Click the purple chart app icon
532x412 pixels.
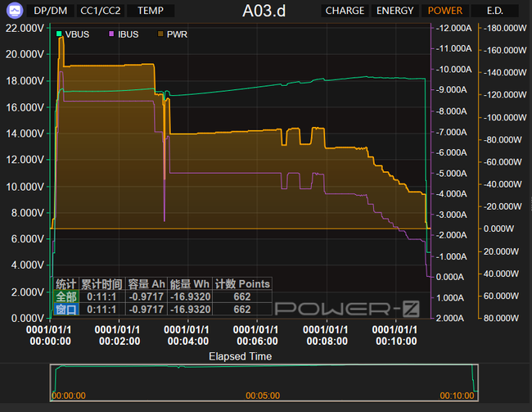[x=15, y=11]
